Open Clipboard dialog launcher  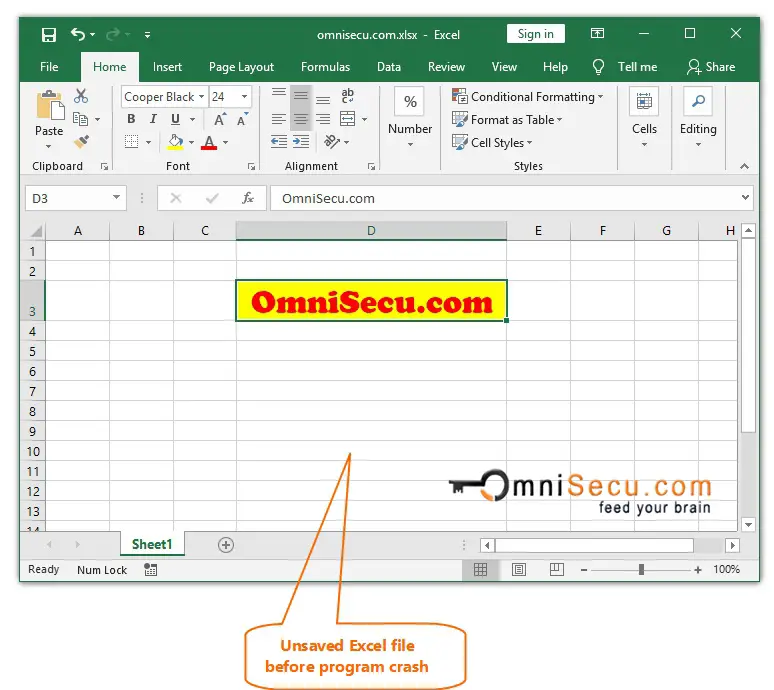click(104, 167)
